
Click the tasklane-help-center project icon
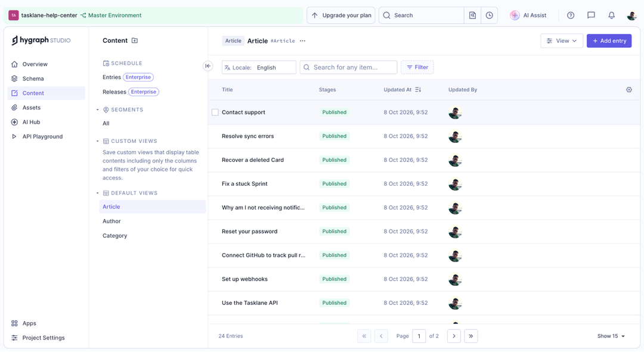point(14,15)
